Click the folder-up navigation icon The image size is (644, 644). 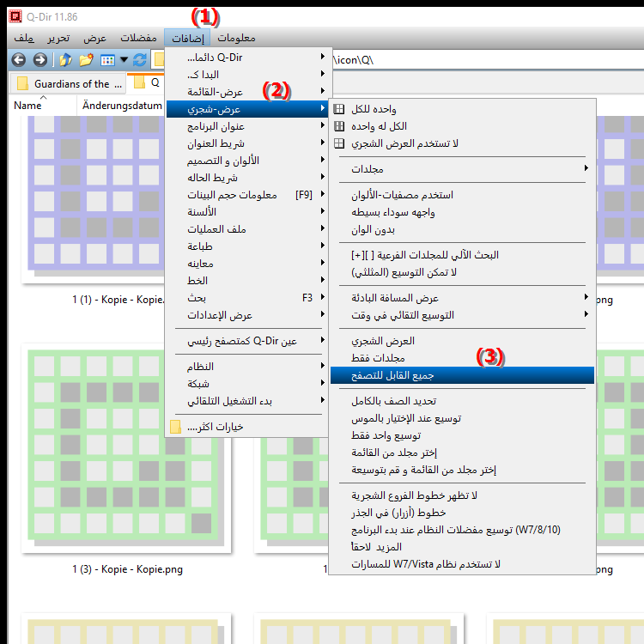pos(65,60)
